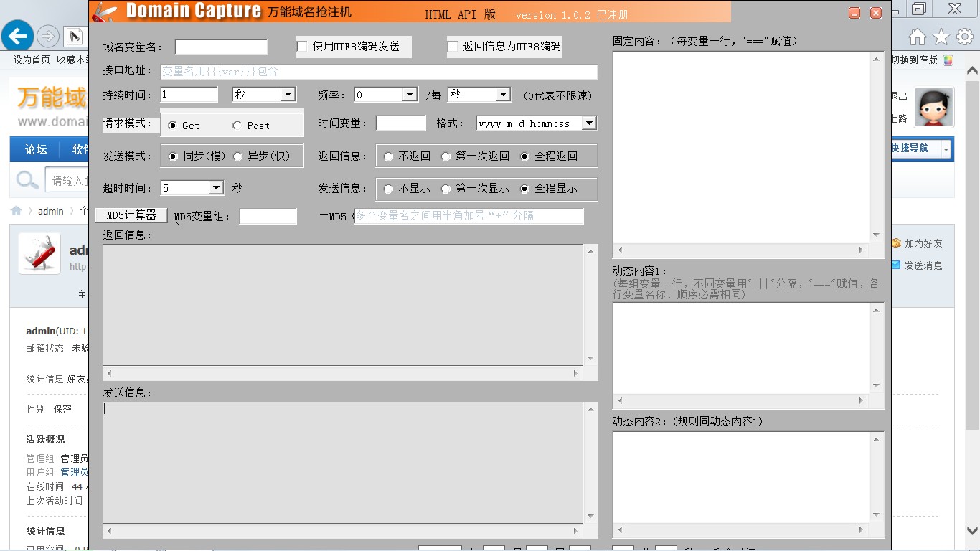This screenshot has height=551, width=980.
Task: Click the 接口地址 input field
Action: click(x=379, y=72)
